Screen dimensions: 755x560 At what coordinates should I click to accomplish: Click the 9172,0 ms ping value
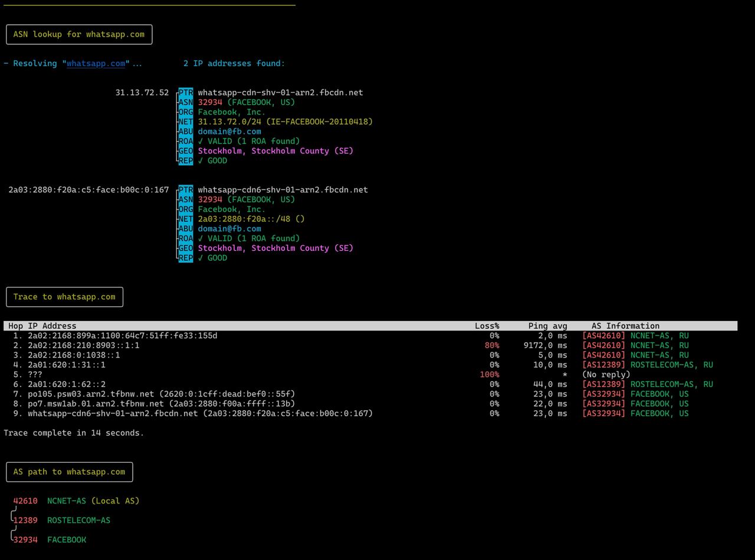[x=545, y=345]
